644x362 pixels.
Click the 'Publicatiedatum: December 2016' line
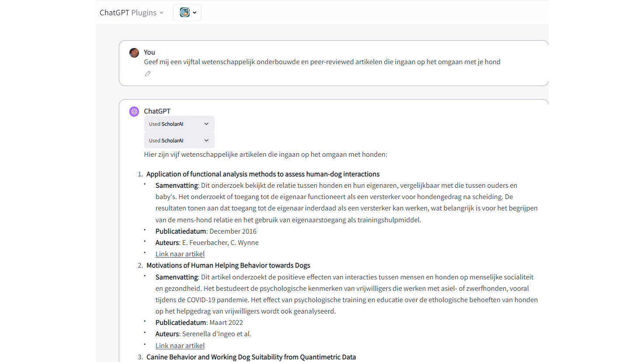[x=206, y=231]
